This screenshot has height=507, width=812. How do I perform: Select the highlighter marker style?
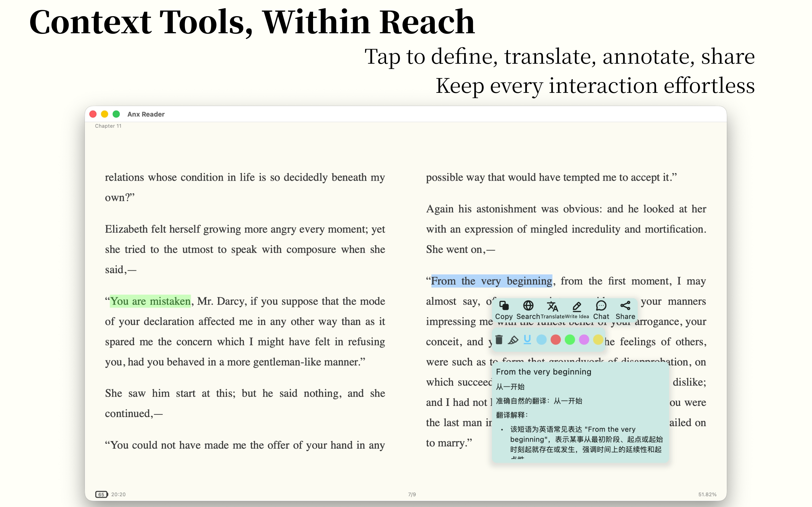point(513,340)
